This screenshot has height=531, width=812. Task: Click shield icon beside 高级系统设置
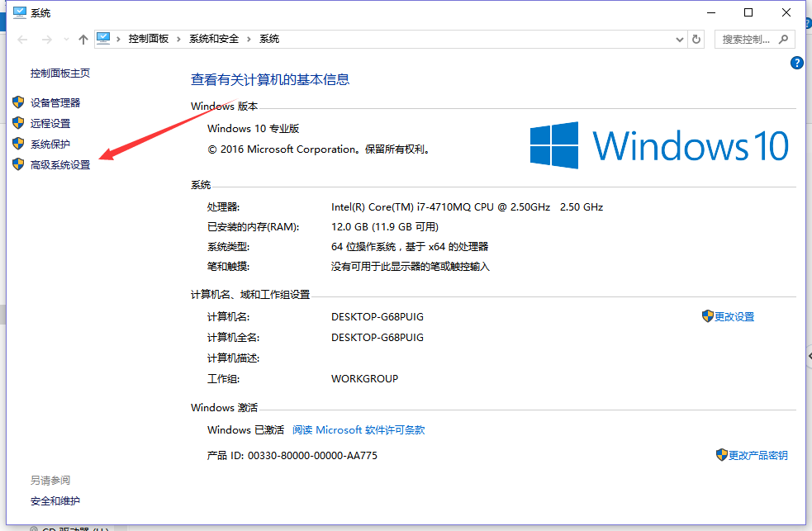tap(18, 164)
